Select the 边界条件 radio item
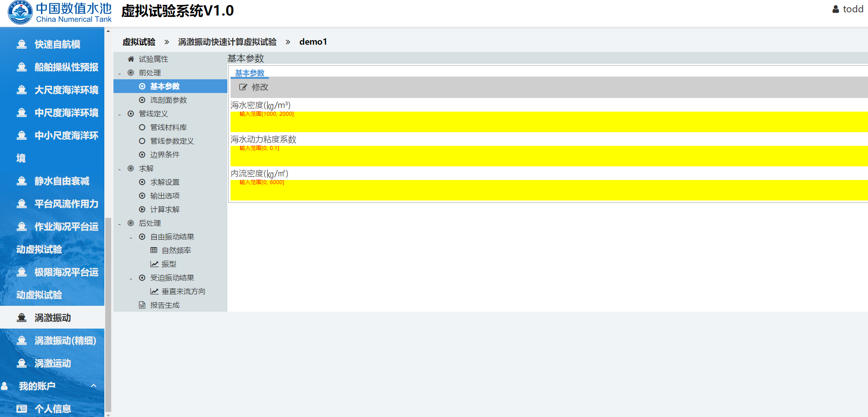 142,155
